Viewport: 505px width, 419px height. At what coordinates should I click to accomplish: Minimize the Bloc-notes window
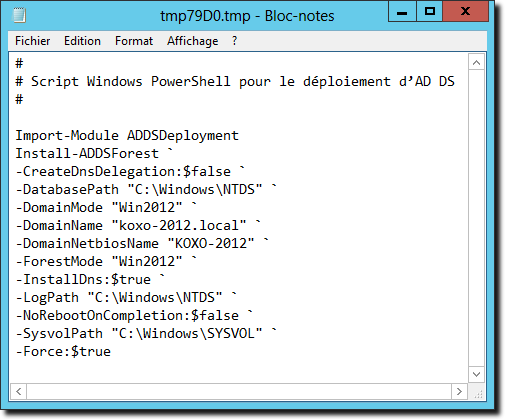402,12
